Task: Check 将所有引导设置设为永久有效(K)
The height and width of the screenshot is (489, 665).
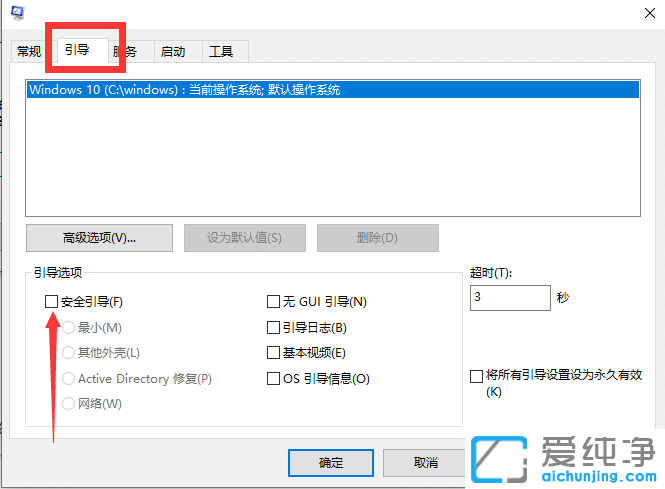Action: point(477,376)
